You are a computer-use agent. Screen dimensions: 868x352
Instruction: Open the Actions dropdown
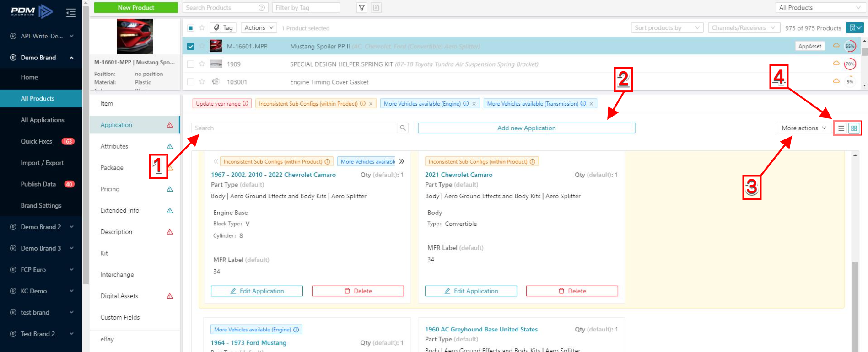tap(259, 28)
